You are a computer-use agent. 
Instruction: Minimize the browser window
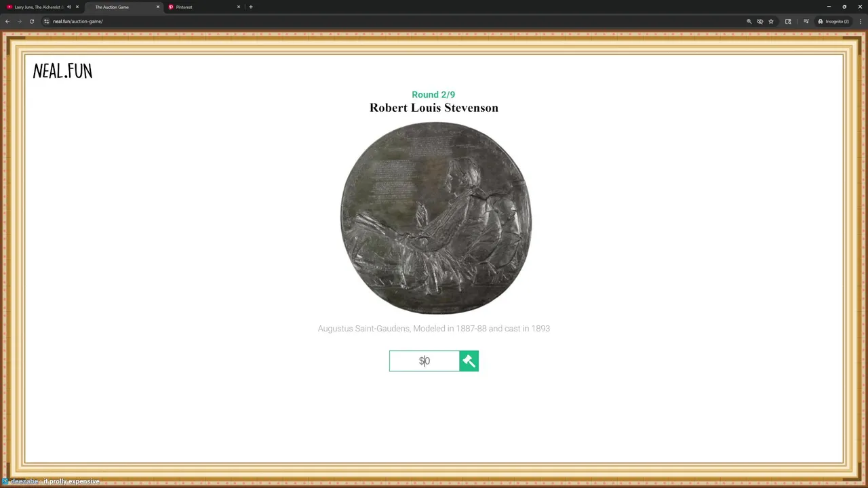click(x=829, y=7)
